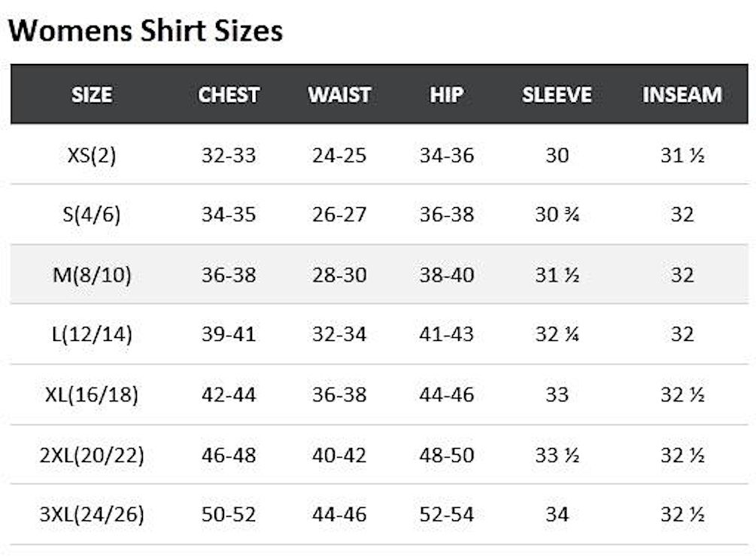Screen dimensions: 756x557
Task: Click the INSEAM column header
Action: click(x=682, y=95)
